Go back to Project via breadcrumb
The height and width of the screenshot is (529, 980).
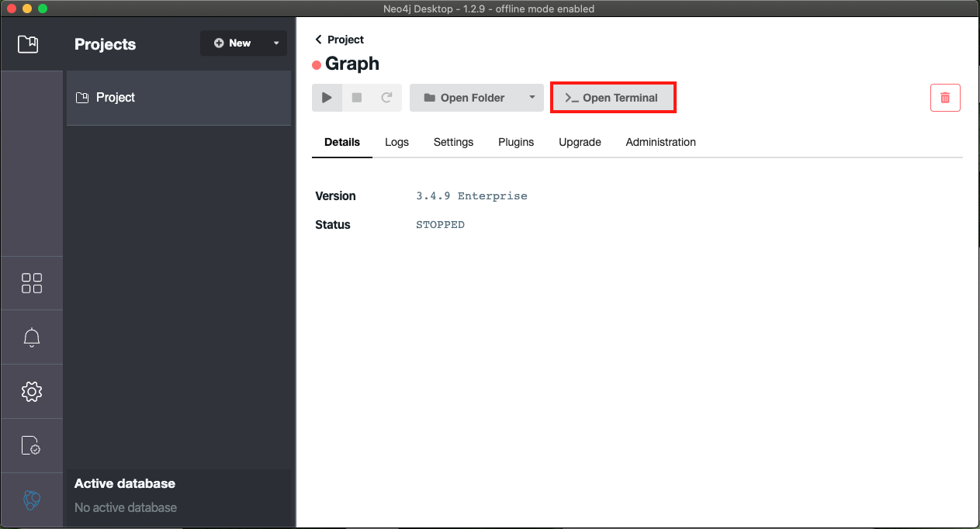tap(340, 40)
